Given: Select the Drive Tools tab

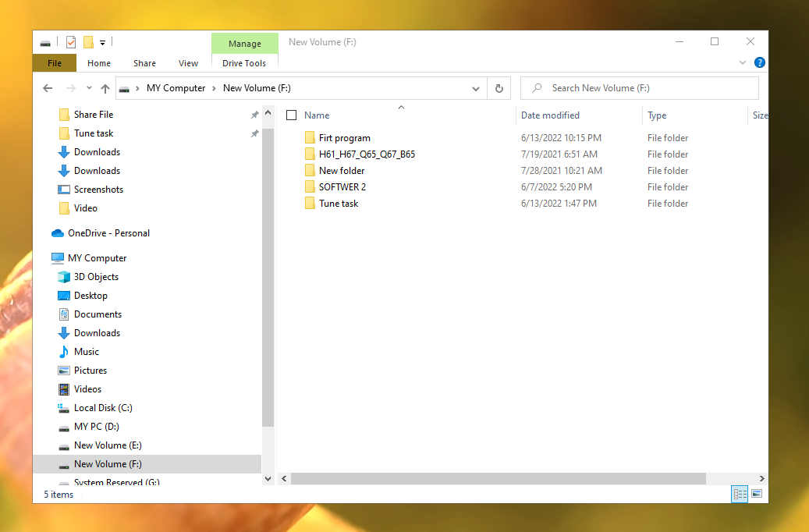Looking at the screenshot, I should tap(244, 63).
